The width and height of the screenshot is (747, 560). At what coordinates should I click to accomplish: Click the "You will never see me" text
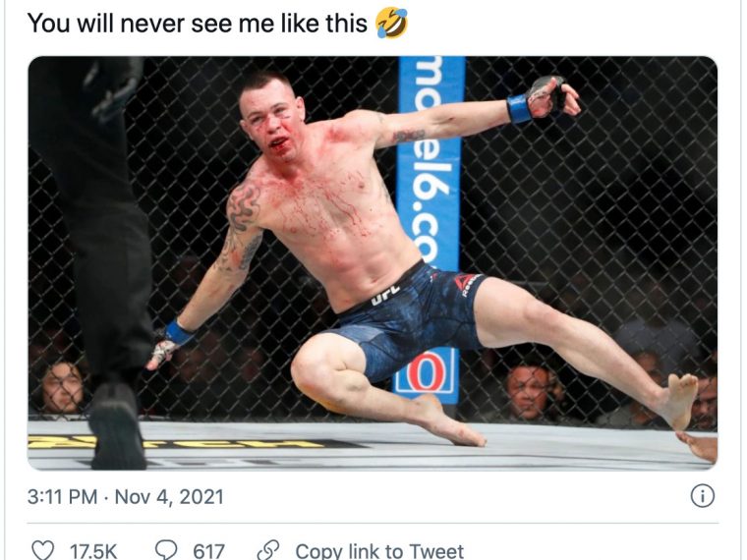[x=129, y=23]
